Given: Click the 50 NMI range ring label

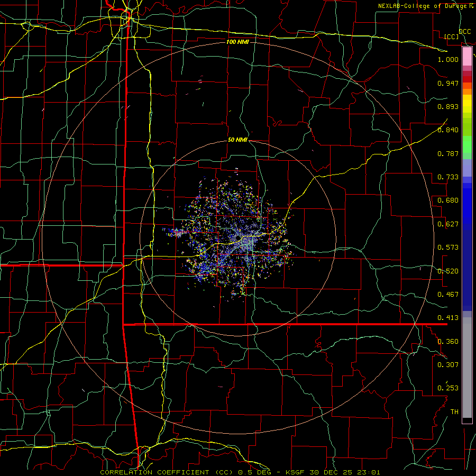Looking at the screenshot, I should click(x=237, y=140).
